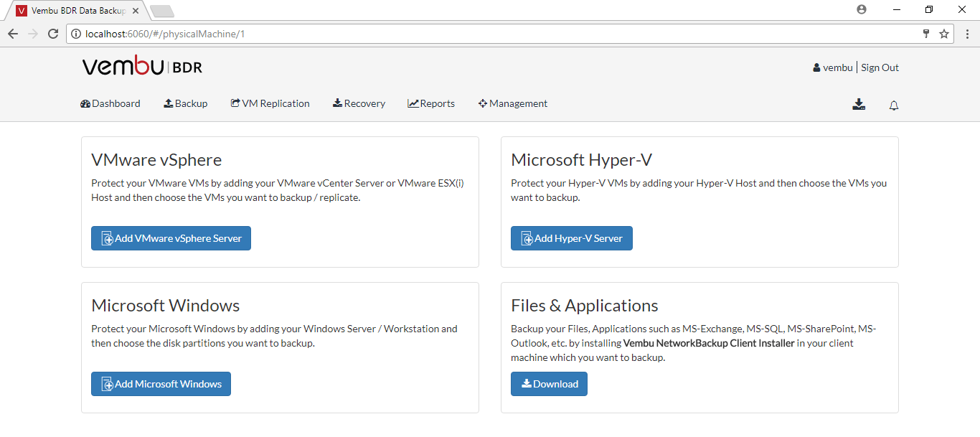Click the saved password key icon
The width and height of the screenshot is (980, 437).
[926, 34]
